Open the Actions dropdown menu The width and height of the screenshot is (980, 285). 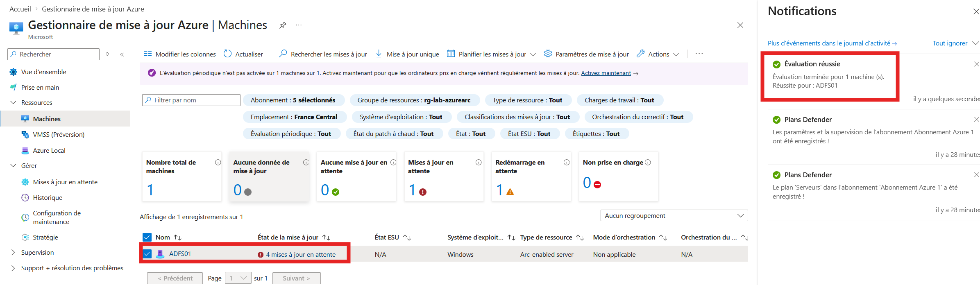pyautogui.click(x=658, y=54)
